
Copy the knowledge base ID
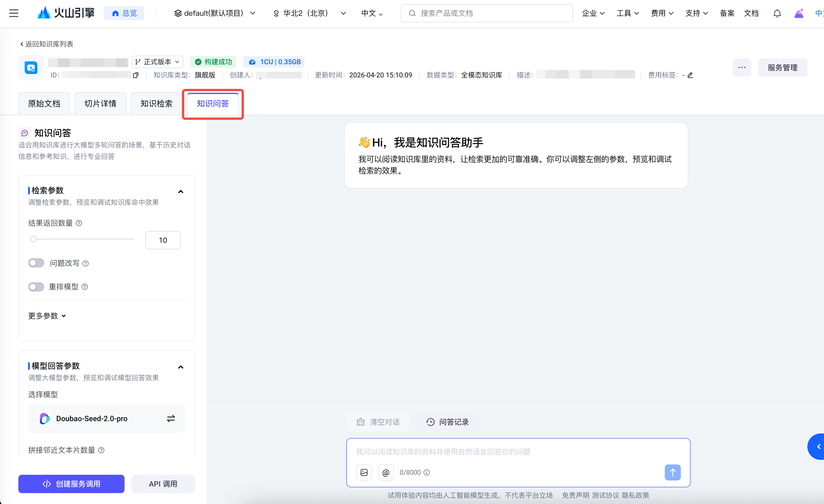click(135, 75)
